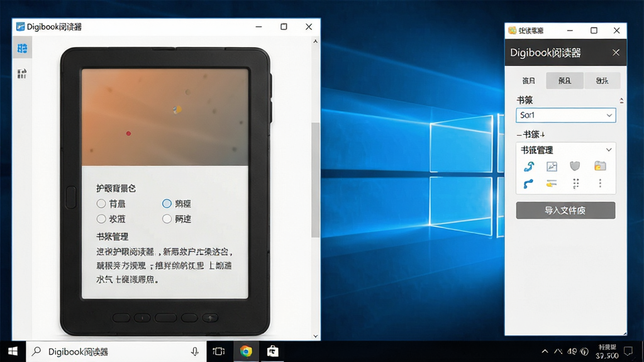This screenshot has height=362, width=644.
Task: Maximize the main Digibook阅读器 window
Action: (284, 26)
